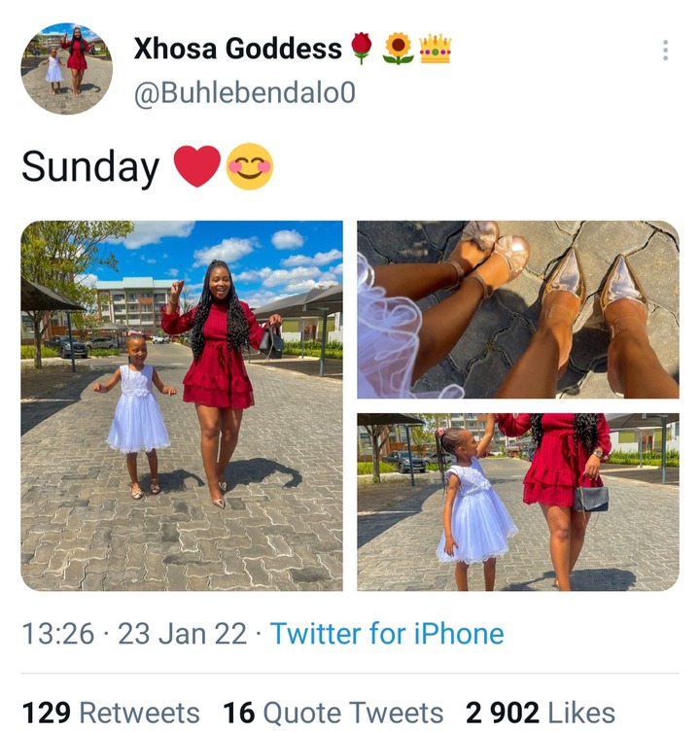
Task: Open the @Buhlebendalo0 handle
Action: point(245,92)
